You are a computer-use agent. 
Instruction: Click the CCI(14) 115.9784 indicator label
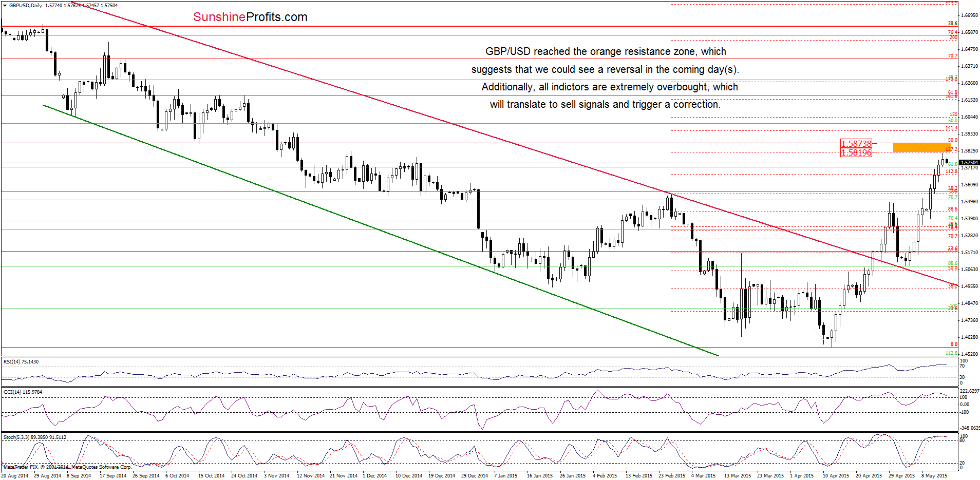(x=23, y=392)
